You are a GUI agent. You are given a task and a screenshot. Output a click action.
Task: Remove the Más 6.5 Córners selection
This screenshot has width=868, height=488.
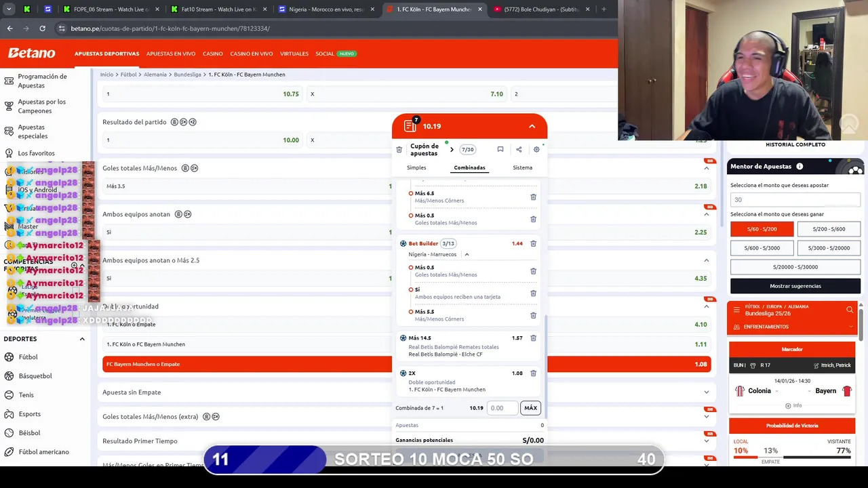pos(533,197)
